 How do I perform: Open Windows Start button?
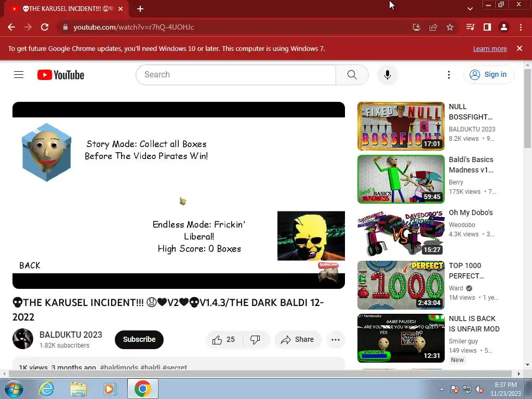pos(14,389)
